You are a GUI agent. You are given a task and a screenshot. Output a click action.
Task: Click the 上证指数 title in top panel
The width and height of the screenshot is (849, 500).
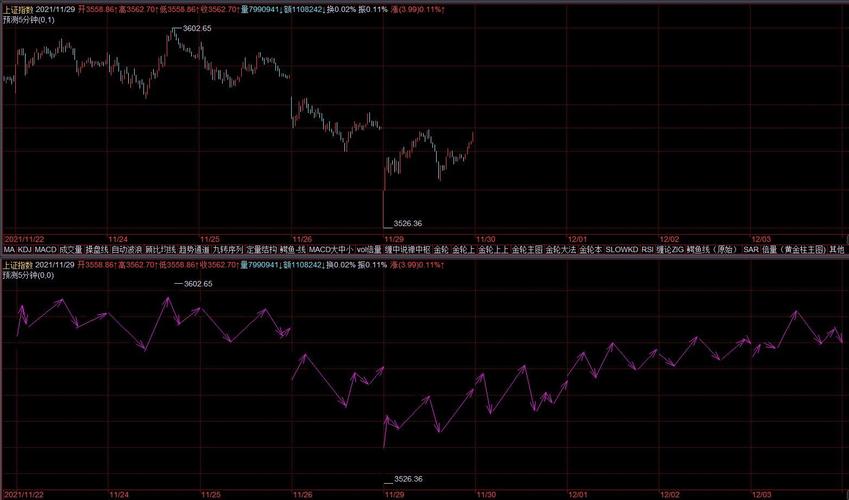tap(18, 7)
